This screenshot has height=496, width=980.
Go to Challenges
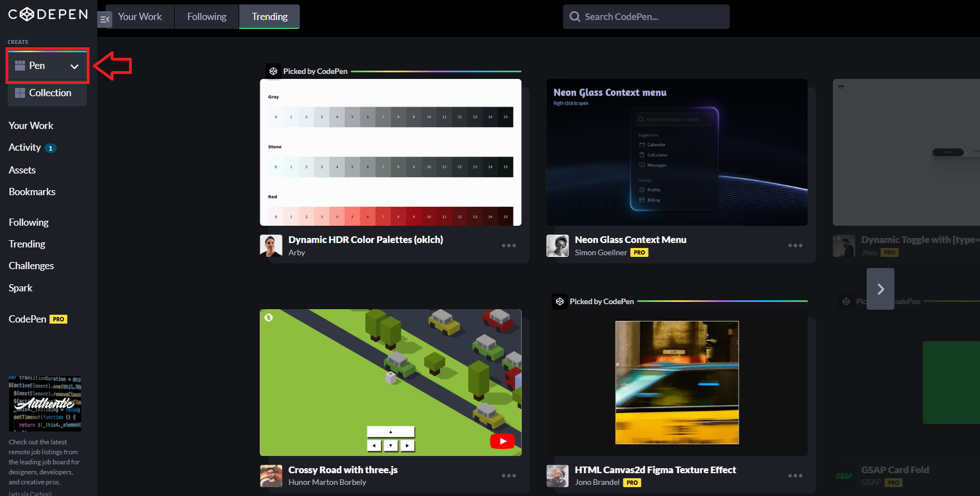[31, 266]
